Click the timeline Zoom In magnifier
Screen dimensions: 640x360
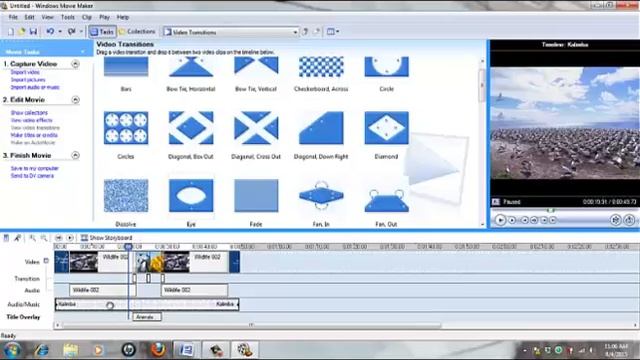click(32, 238)
